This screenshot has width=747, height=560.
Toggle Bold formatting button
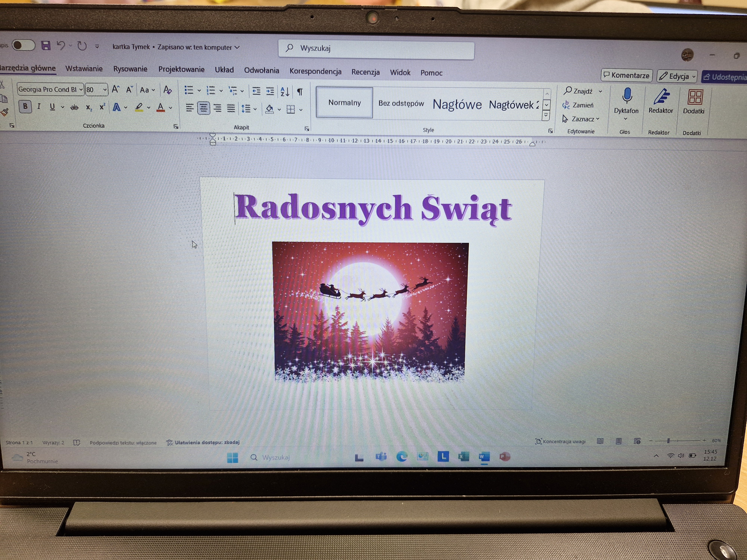(x=25, y=106)
